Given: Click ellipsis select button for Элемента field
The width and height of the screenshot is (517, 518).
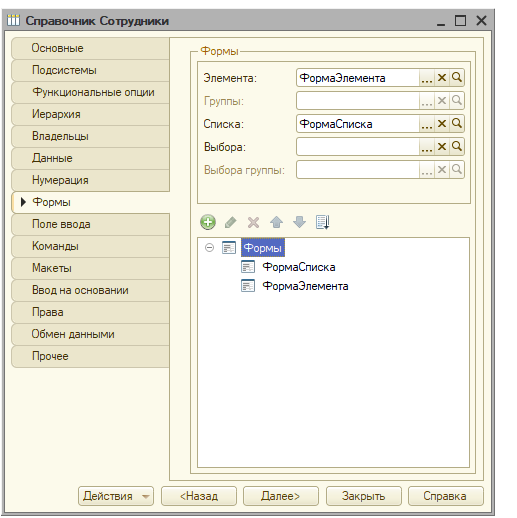Looking at the screenshot, I should click(427, 78).
